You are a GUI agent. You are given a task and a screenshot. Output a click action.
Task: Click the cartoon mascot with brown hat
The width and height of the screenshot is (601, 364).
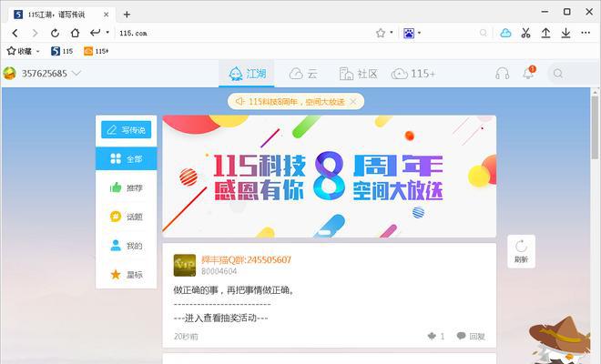tap(560, 339)
